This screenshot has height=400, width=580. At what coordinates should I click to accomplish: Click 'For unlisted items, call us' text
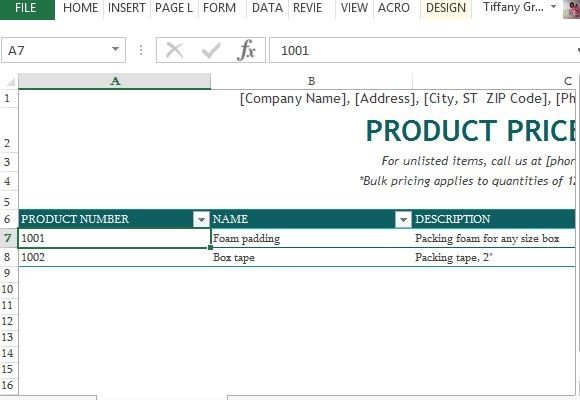point(478,161)
